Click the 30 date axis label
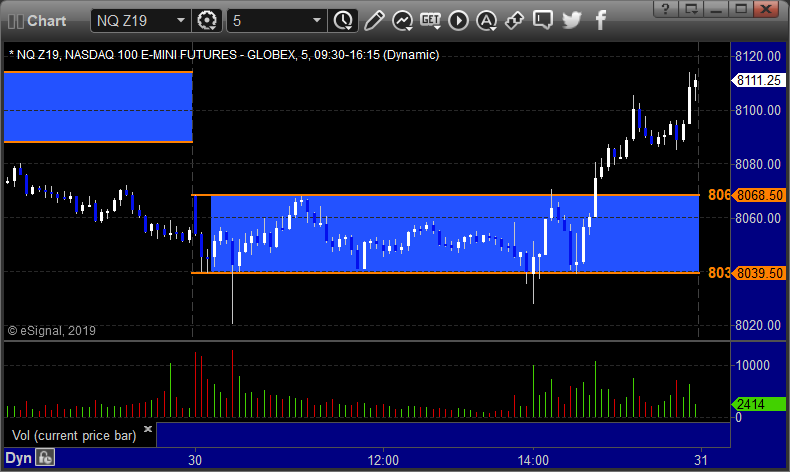This screenshot has height=472, width=790. (195, 460)
